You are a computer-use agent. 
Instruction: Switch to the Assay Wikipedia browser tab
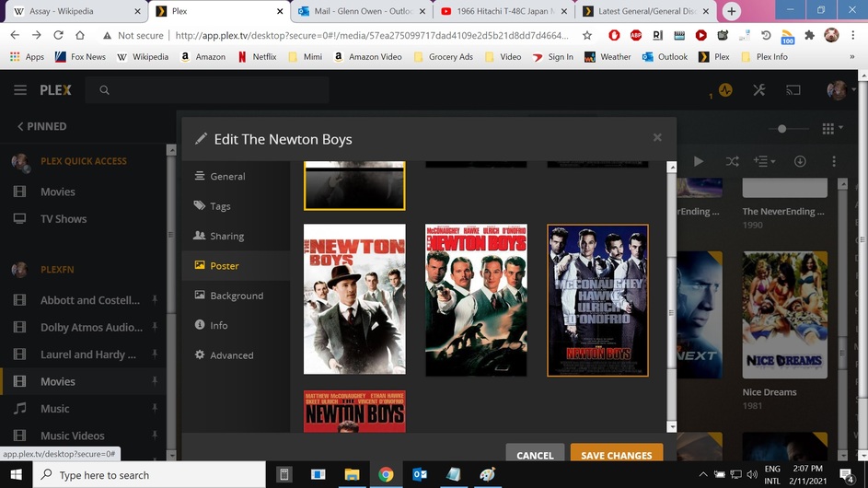(x=75, y=11)
